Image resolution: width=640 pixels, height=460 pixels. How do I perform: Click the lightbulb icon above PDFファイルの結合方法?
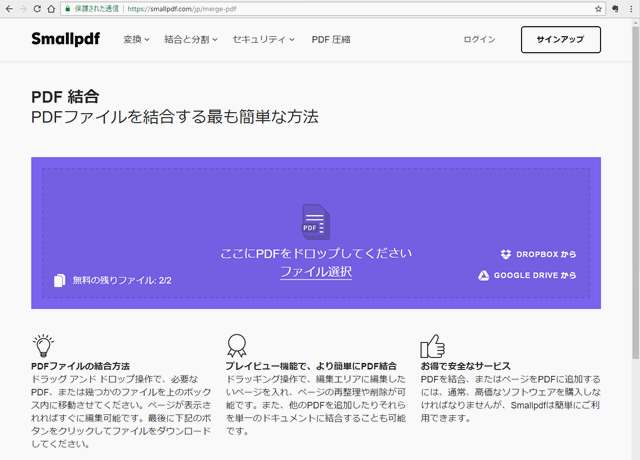tap(43, 346)
